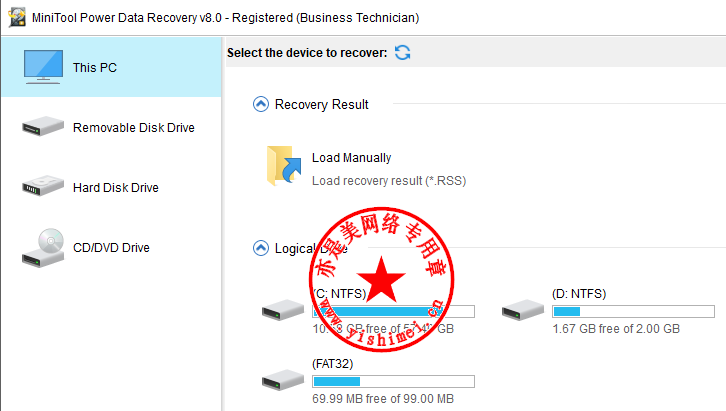Switch to CD/DVD Drive tab

tap(111, 248)
